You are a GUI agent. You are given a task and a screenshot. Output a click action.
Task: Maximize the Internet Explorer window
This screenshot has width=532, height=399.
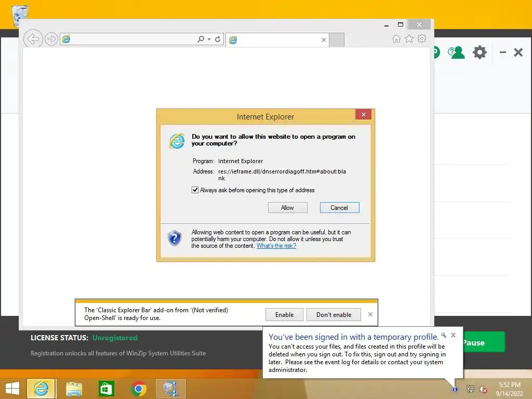click(x=401, y=24)
